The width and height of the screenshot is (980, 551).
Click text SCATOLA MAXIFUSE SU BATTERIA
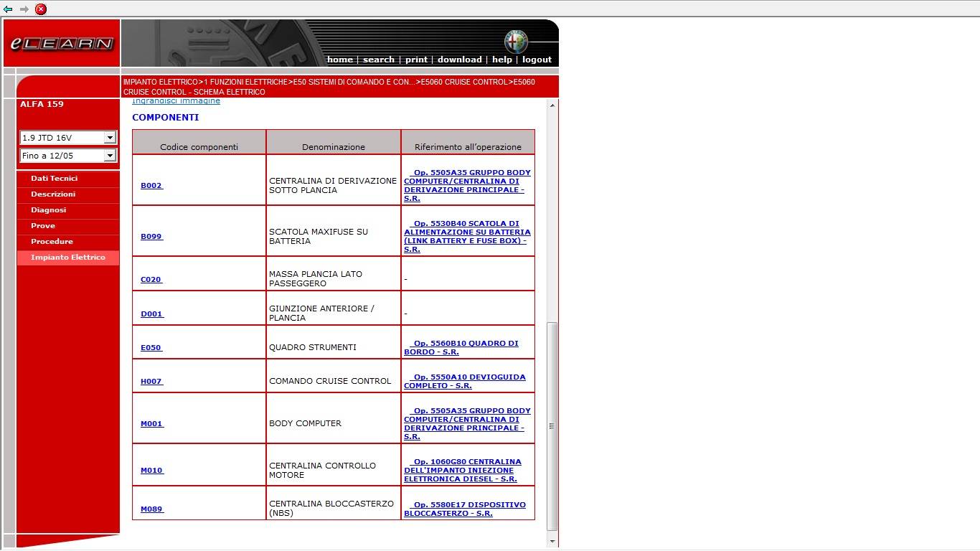coord(319,236)
